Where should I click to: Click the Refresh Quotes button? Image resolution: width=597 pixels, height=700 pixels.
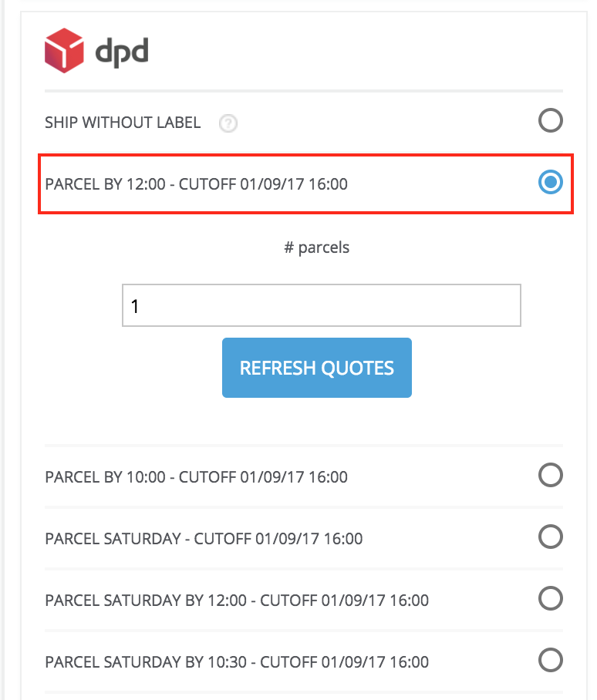[316, 368]
